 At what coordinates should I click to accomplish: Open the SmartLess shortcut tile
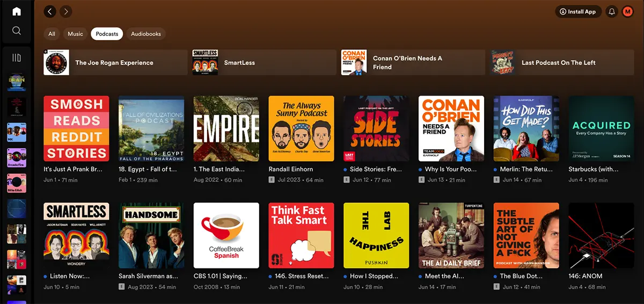(264, 63)
